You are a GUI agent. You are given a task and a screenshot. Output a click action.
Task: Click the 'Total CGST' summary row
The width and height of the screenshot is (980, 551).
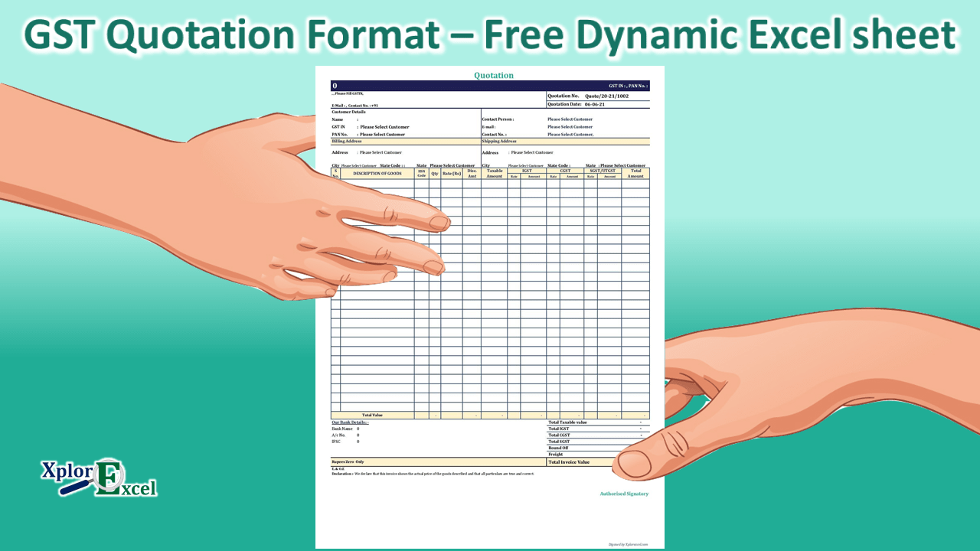click(597, 435)
